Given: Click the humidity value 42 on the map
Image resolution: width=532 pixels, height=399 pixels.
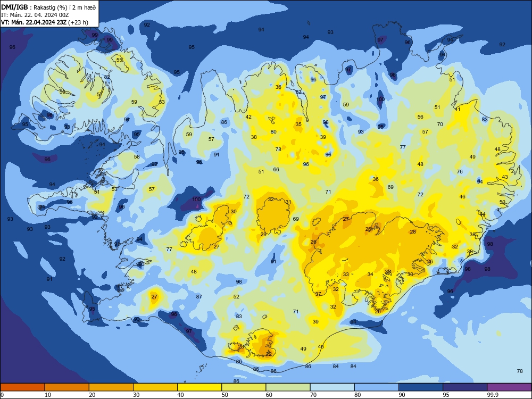Looking at the screenshot, I should coord(248,117).
